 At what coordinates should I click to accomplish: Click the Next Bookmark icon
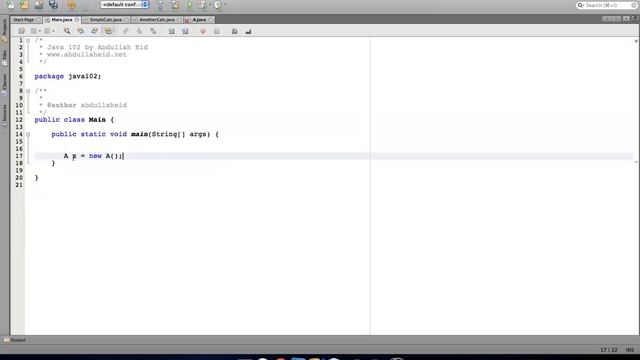(x=140, y=31)
